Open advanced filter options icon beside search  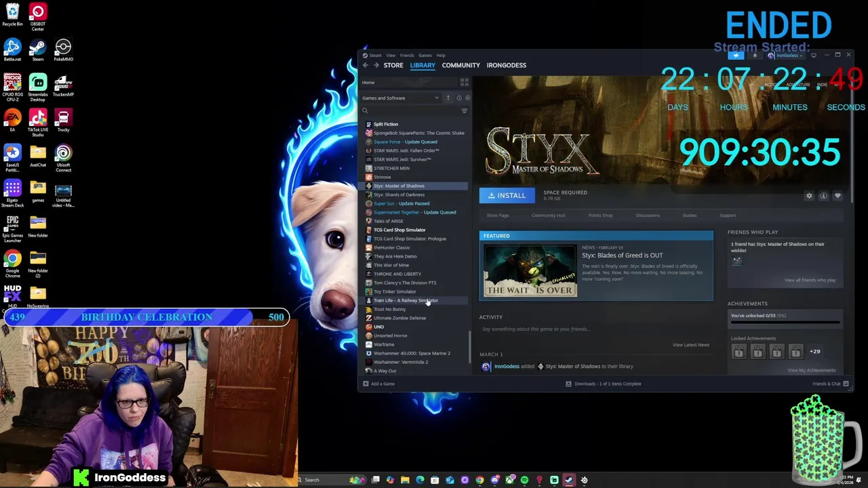pyautogui.click(x=465, y=110)
